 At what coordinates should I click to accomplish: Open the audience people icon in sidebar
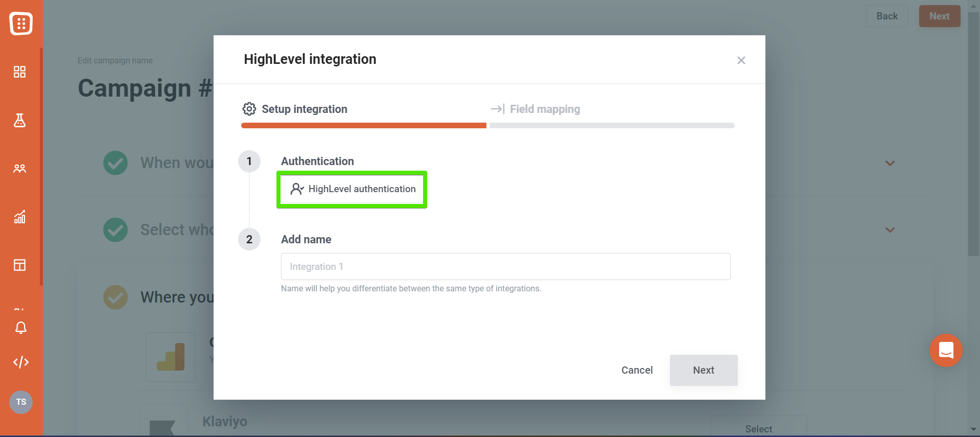click(x=19, y=169)
